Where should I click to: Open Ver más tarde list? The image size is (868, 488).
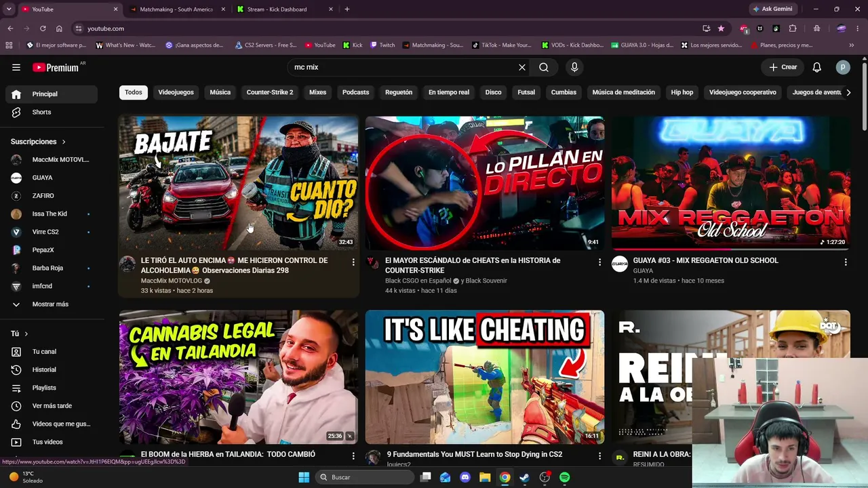pyautogui.click(x=52, y=406)
